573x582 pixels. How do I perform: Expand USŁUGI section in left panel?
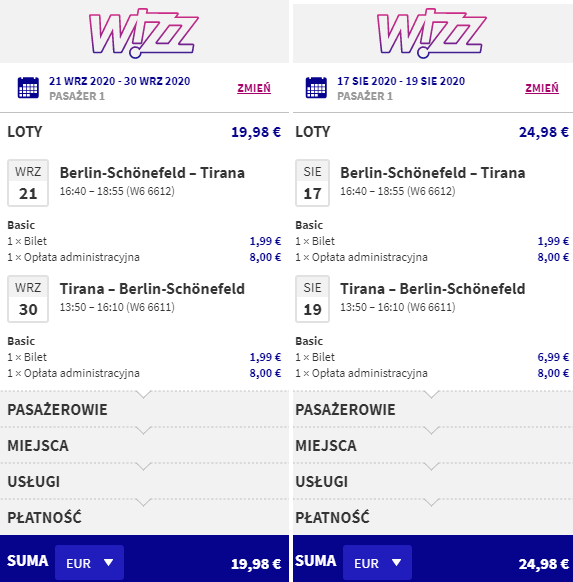point(144,481)
